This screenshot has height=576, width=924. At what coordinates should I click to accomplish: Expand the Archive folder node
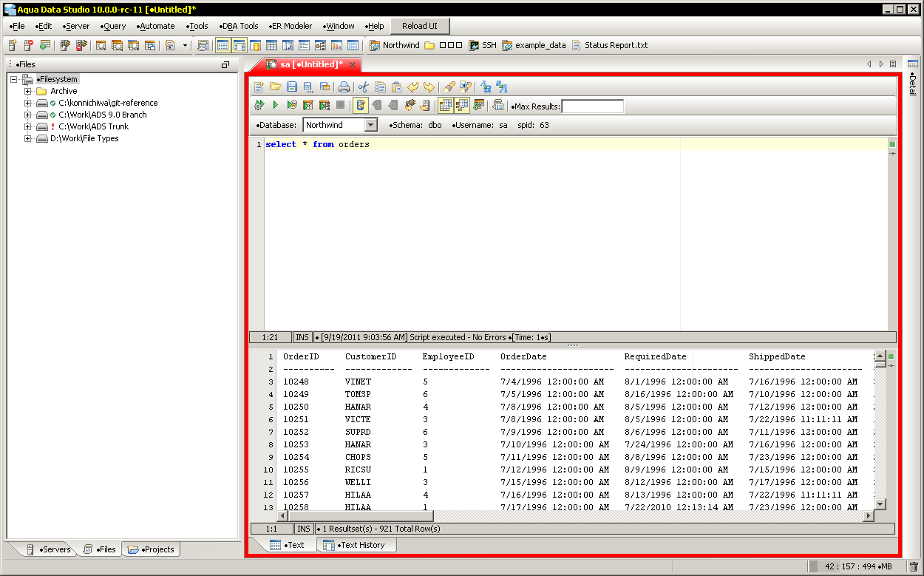tap(28, 91)
